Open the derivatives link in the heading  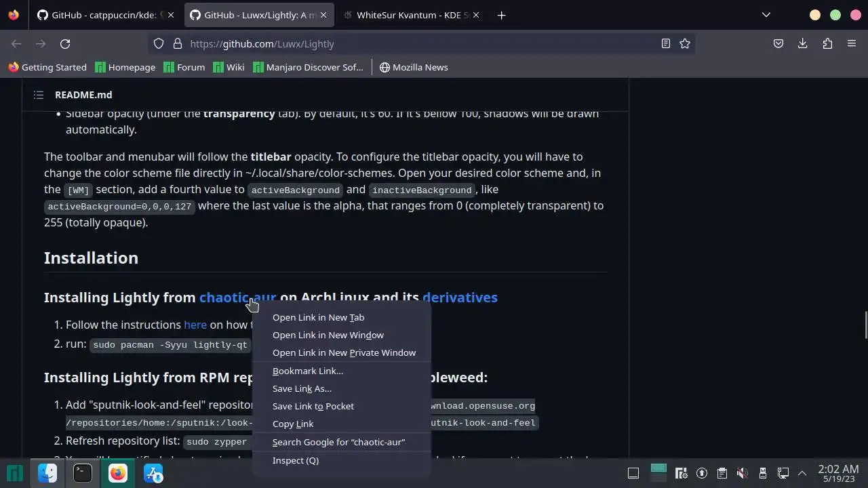click(460, 297)
